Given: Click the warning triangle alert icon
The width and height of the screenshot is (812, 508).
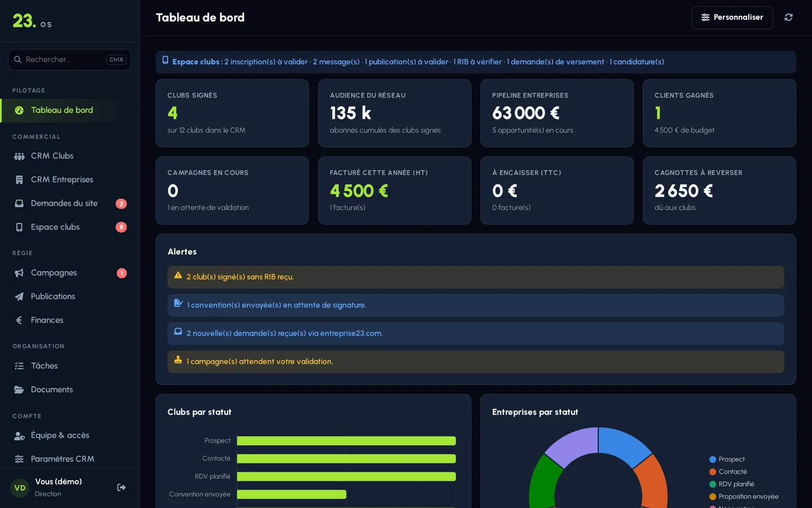Looking at the screenshot, I should 178,275.
